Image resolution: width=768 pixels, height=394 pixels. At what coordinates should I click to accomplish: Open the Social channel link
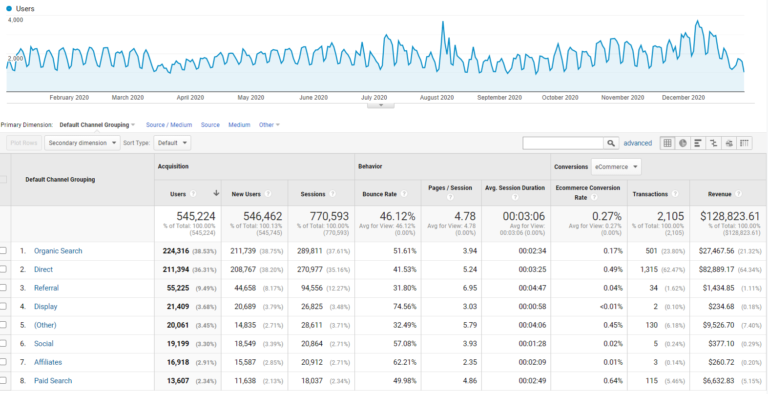(x=44, y=344)
